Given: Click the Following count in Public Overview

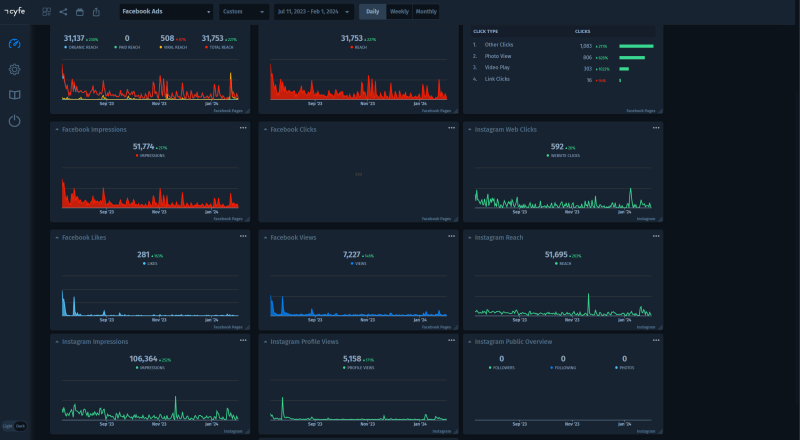Looking at the screenshot, I should (x=563, y=359).
